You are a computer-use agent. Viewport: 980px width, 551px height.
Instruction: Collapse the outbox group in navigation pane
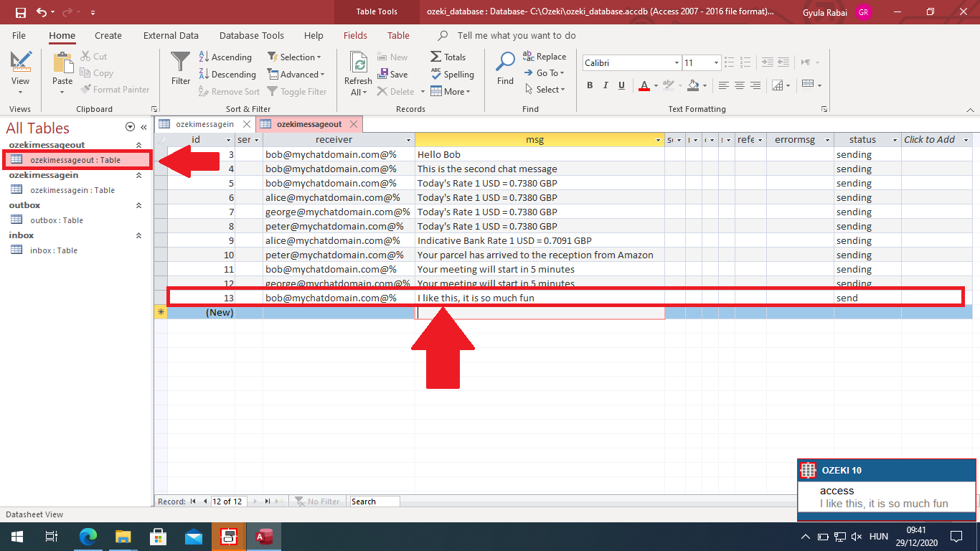(139, 205)
